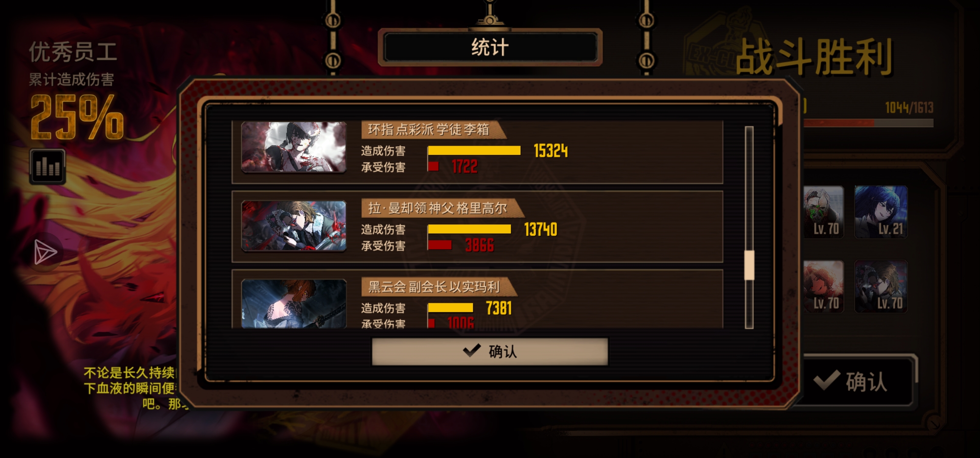This screenshot has height=458, width=980.
Task: Click the 25% cumulative damage figure
Action: click(x=77, y=117)
